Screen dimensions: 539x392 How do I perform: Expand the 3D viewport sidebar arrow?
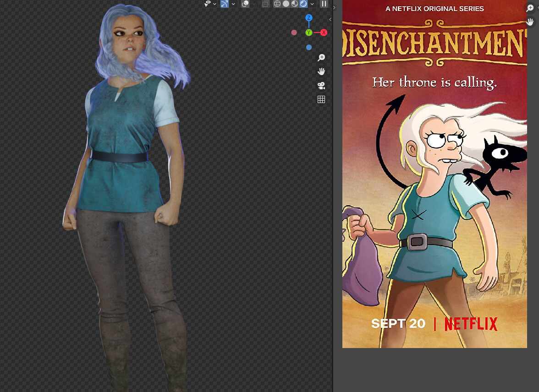(330, 20)
